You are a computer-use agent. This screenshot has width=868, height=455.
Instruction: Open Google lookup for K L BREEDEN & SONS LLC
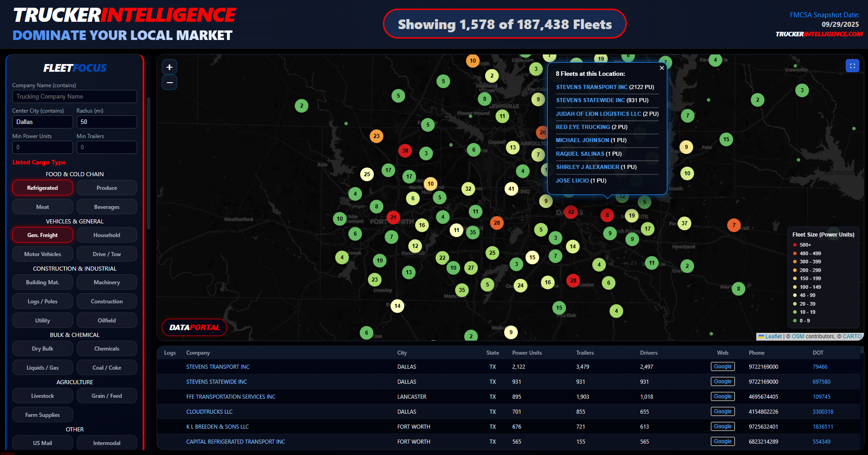click(722, 426)
